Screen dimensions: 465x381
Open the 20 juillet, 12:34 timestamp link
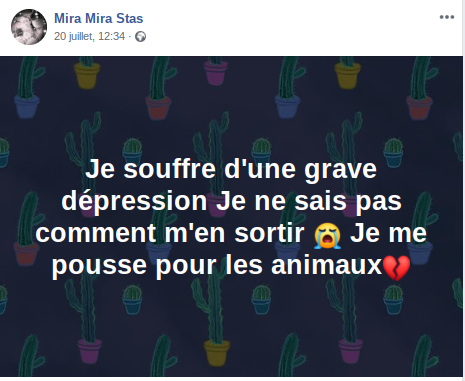[x=89, y=36]
